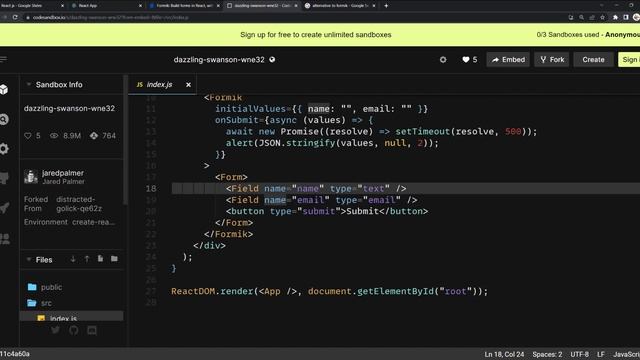
Task: Create a new file with the Files icon
Action: pos(100,259)
